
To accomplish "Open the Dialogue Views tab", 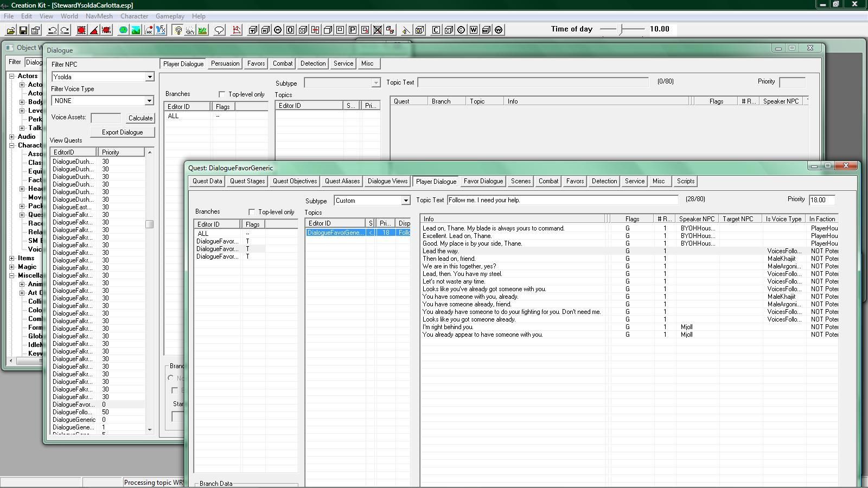I will click(x=387, y=181).
